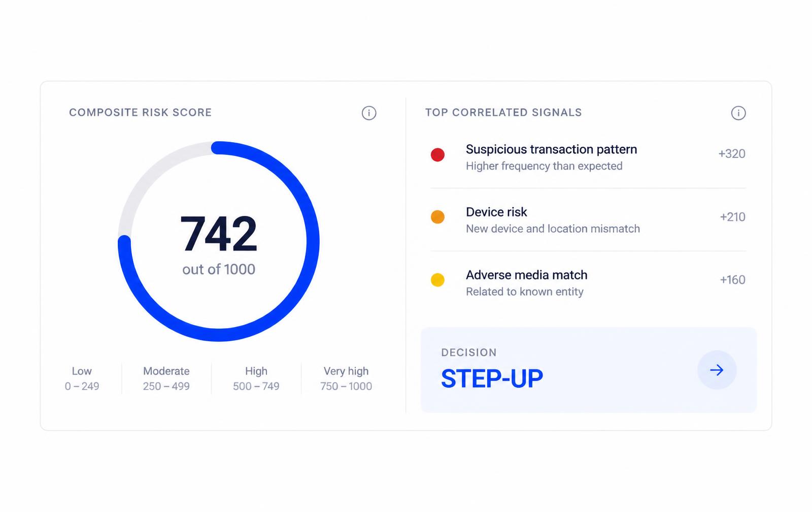Click the 500 – 749 range text
The image size is (812, 512).
[x=256, y=387]
